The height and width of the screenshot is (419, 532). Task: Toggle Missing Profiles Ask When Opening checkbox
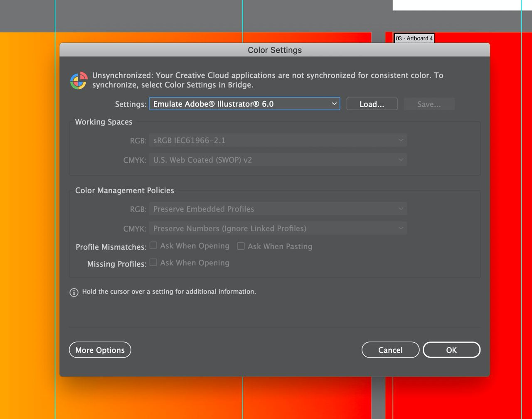click(x=153, y=262)
